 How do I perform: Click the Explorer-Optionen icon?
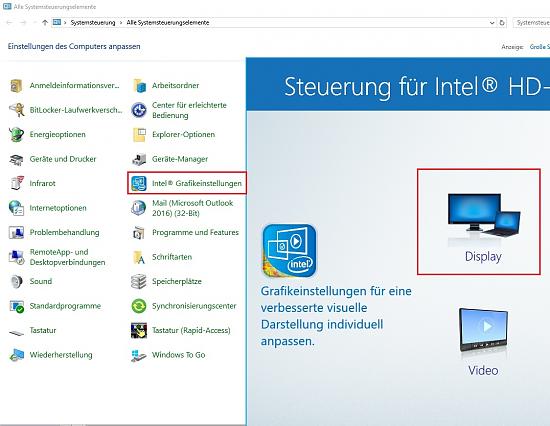pyautogui.click(x=139, y=135)
